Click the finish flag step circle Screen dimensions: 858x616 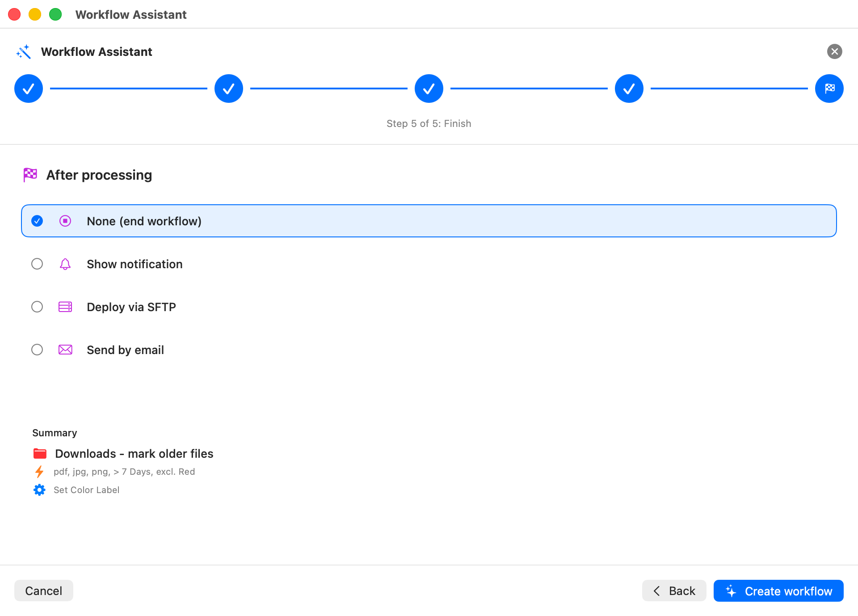829,89
